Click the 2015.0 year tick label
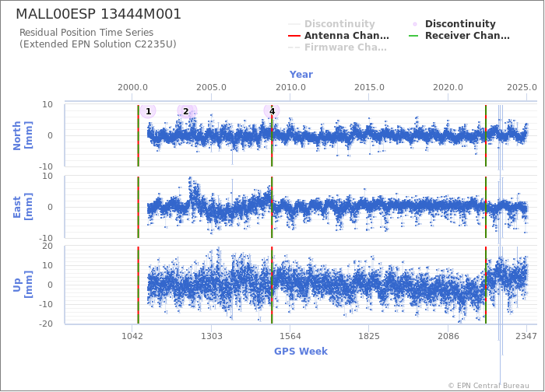The image size is (545, 392). click(x=369, y=87)
